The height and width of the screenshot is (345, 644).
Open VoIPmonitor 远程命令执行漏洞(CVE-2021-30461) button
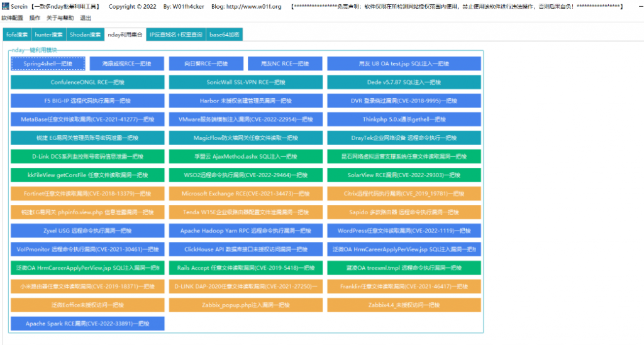[x=87, y=249]
